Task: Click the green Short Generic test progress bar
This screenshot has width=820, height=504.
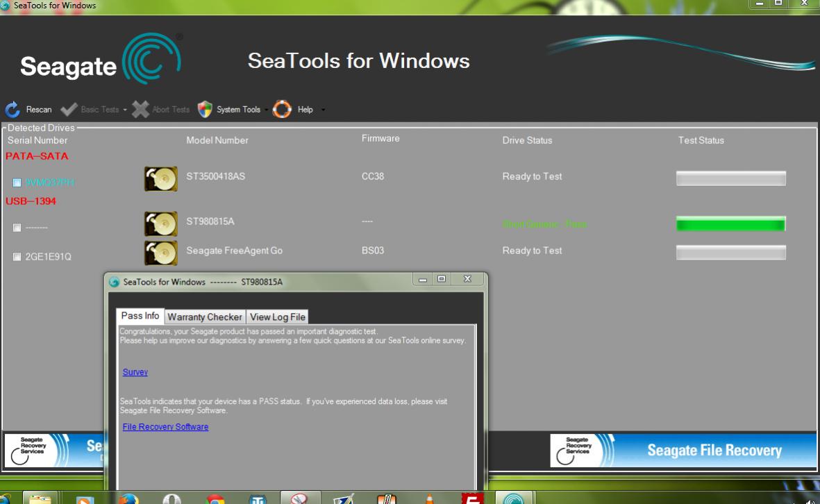Action: pos(730,224)
